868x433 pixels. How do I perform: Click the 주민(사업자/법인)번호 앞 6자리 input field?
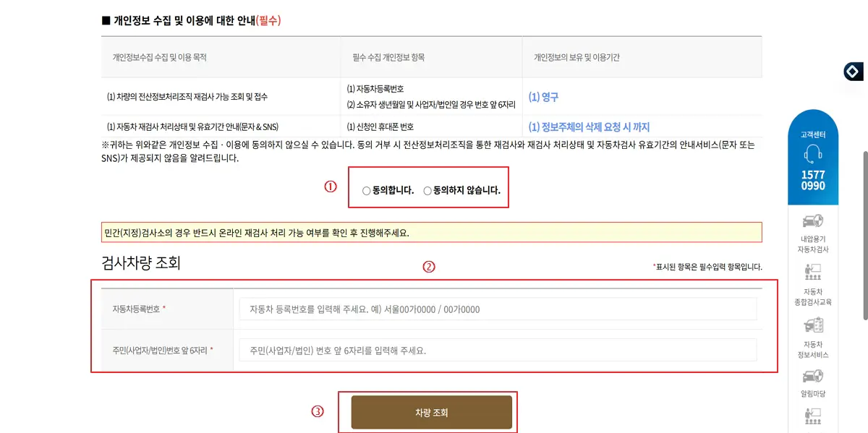498,351
